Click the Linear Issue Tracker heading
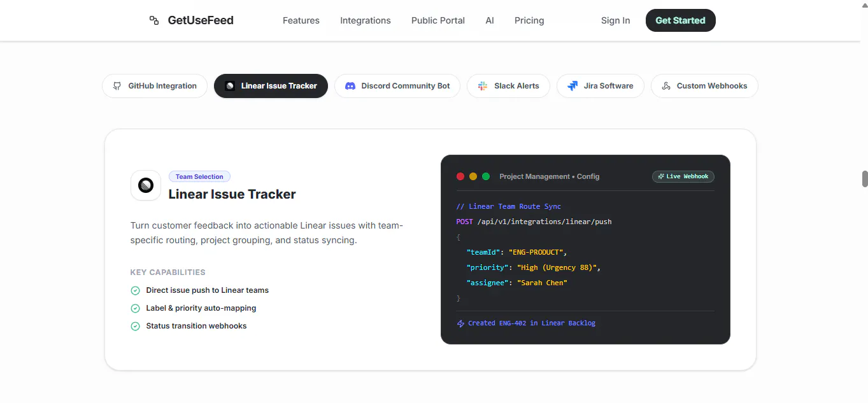 [232, 194]
